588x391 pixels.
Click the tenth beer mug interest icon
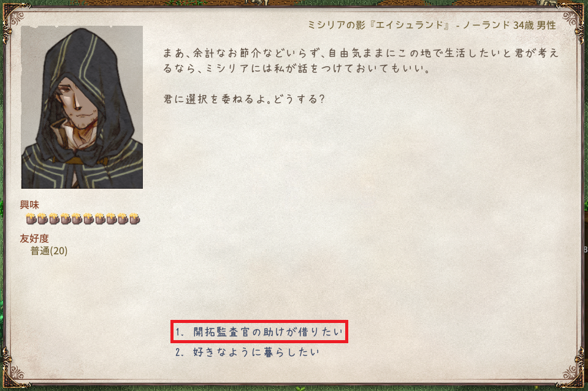coord(135,218)
